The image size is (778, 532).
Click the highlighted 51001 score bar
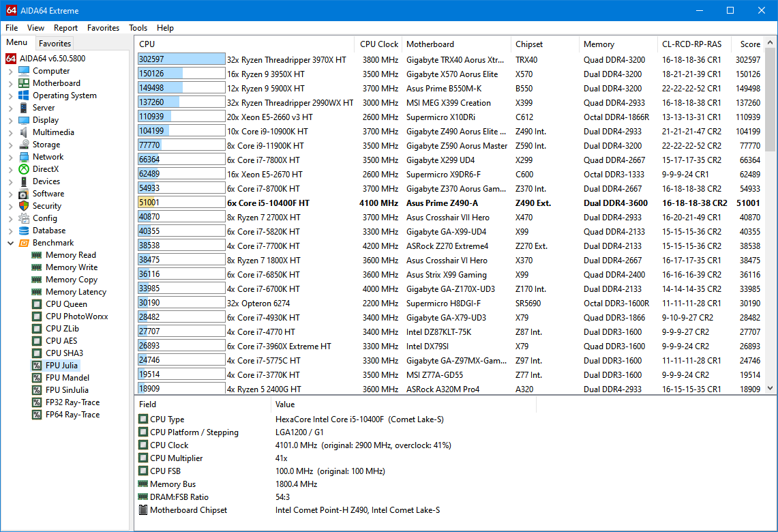(x=181, y=203)
